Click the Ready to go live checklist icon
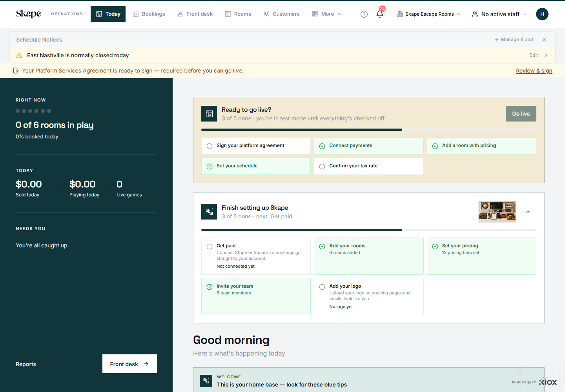Viewport: 565px width, 392px height. [x=209, y=114]
